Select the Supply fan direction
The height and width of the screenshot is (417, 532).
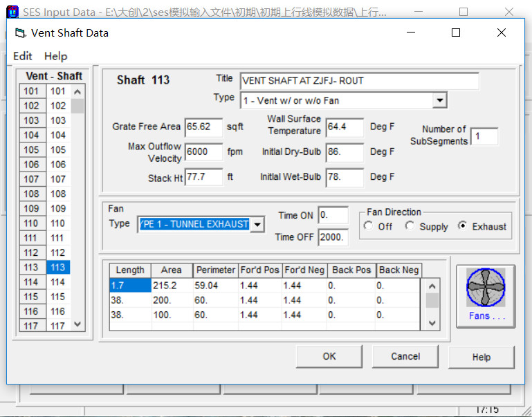tap(410, 227)
